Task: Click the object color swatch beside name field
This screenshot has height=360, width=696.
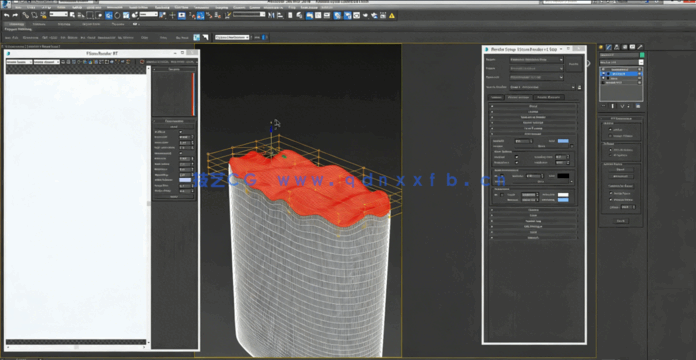Action: coord(642,55)
